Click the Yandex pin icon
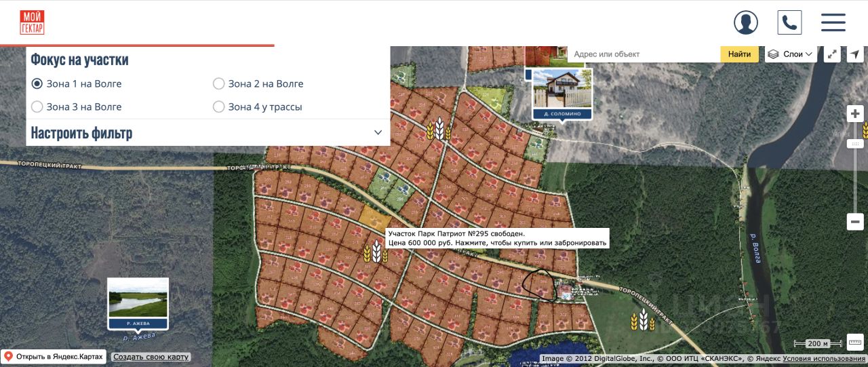Viewport: 868px width, 367px height. coord(9,357)
